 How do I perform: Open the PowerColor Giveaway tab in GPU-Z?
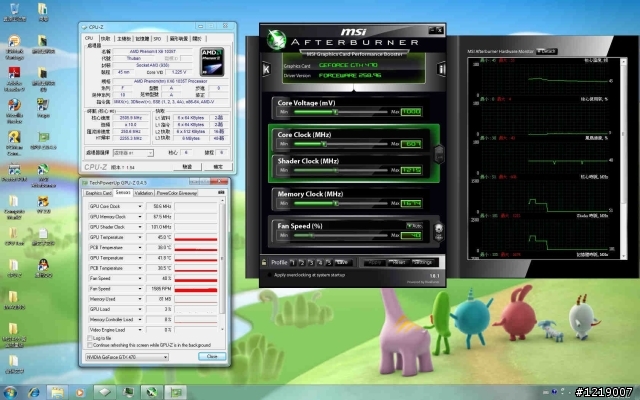177,193
